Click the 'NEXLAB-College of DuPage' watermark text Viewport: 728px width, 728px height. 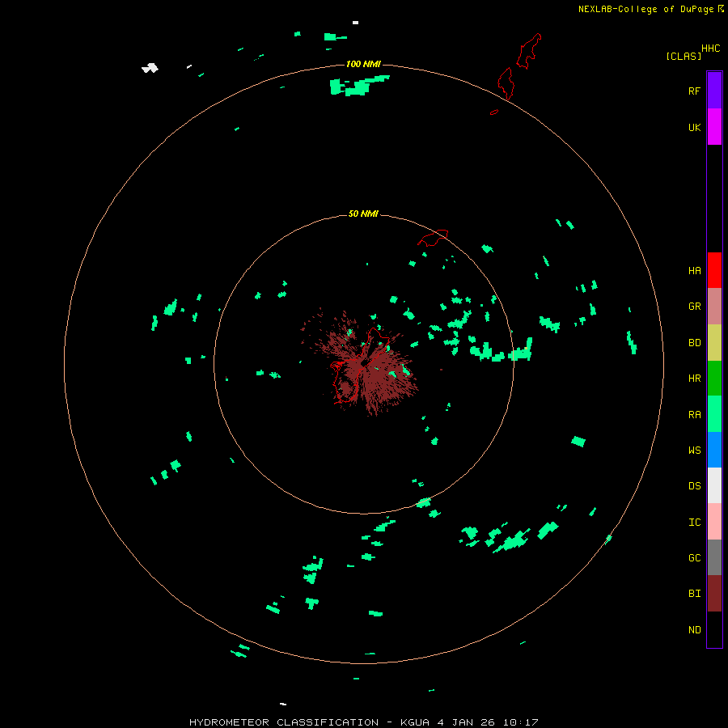pos(647,9)
